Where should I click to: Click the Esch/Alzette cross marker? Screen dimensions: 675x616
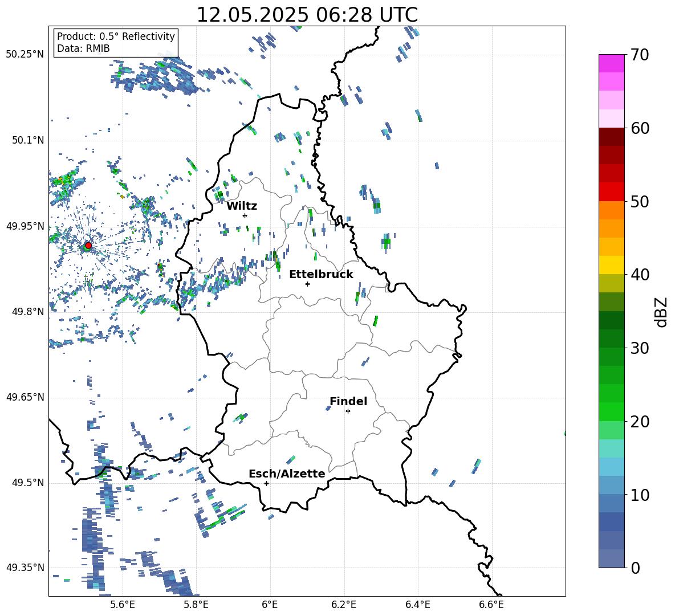(x=266, y=483)
